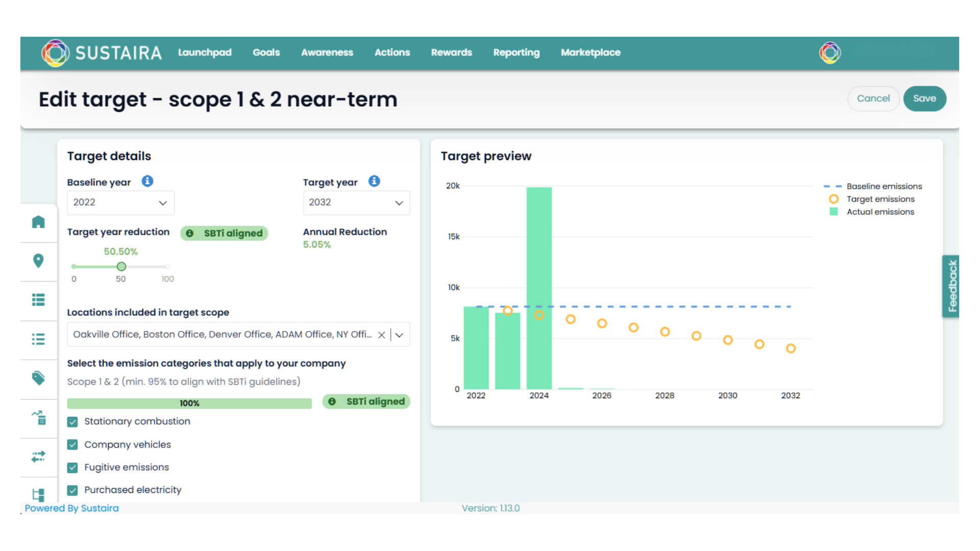Click the transfer arrows sidebar icon
The image size is (980, 551).
tap(38, 457)
